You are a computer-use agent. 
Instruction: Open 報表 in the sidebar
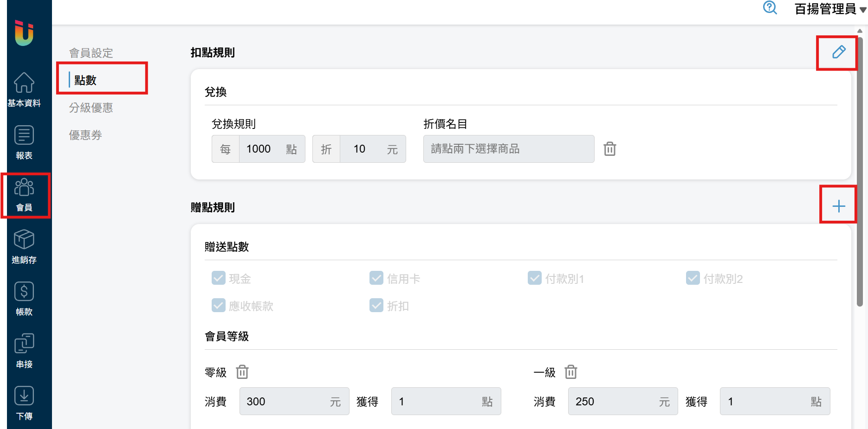(24, 142)
